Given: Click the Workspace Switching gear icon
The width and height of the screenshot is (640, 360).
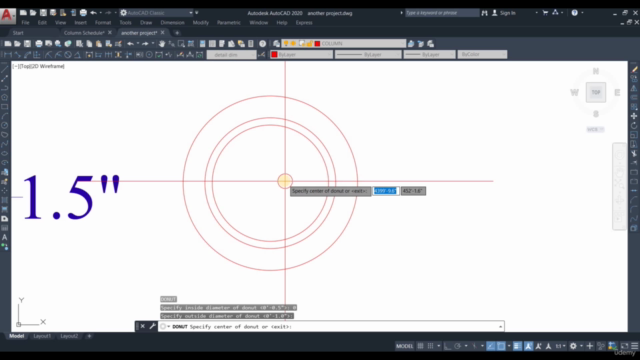Looking at the screenshot, I should pyautogui.click(x=573, y=346).
